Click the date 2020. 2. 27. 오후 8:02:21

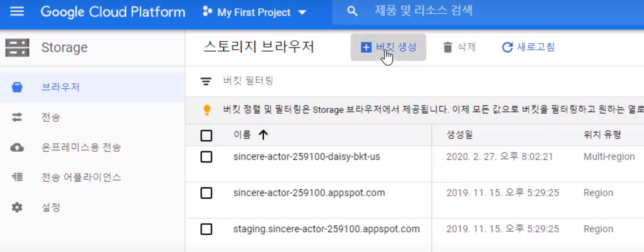[499, 156]
